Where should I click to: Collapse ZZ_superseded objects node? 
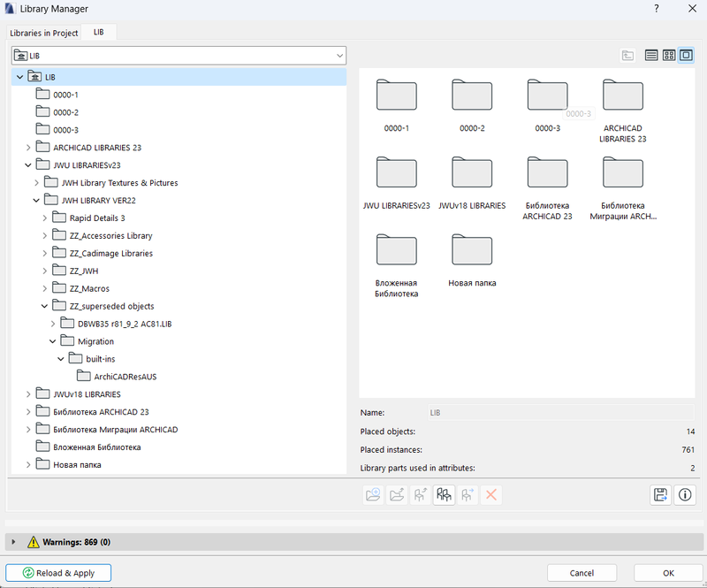click(x=45, y=306)
